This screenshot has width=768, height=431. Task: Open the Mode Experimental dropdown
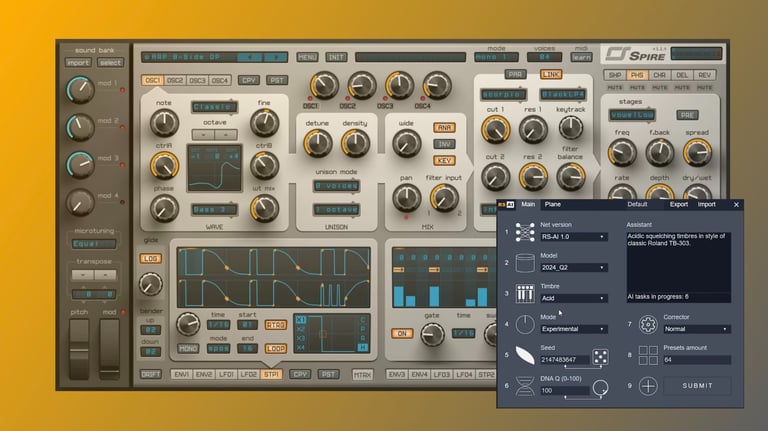pos(573,329)
